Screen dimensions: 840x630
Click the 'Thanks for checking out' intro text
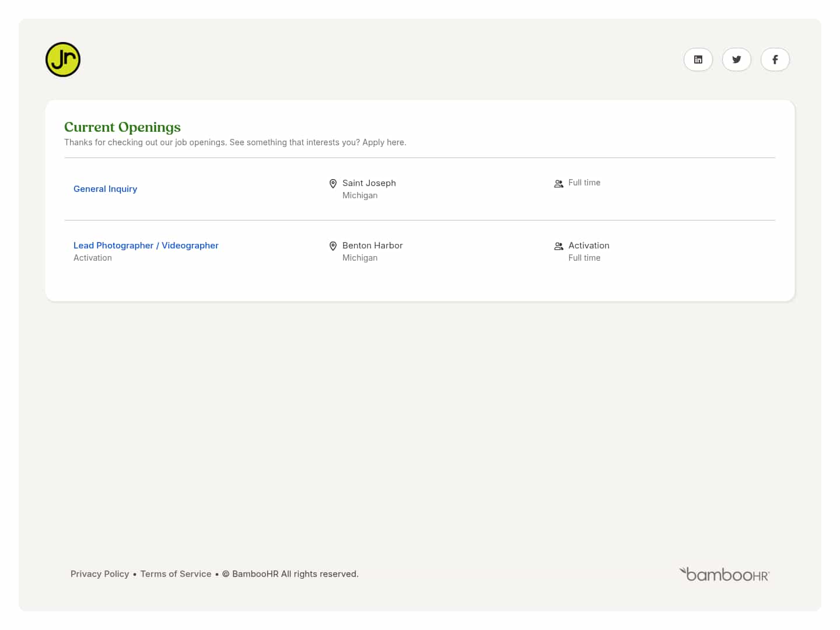(x=235, y=142)
